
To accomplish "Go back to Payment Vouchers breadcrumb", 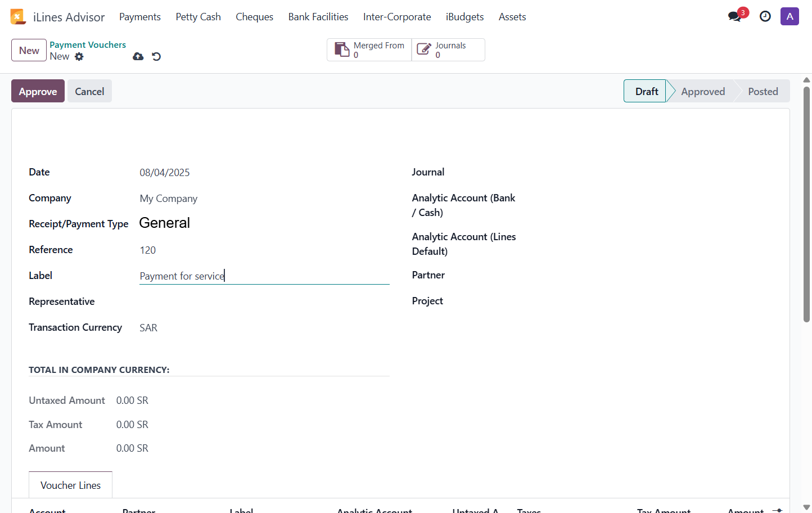I will (88, 44).
